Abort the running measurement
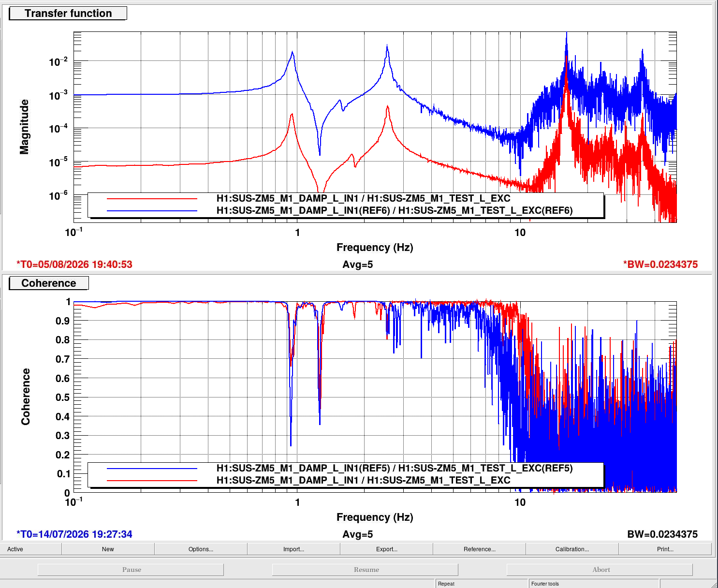 pos(600,570)
